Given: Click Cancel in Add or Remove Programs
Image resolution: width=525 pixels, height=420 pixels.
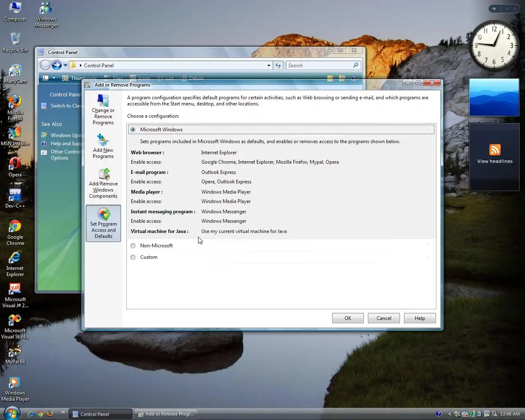Looking at the screenshot, I should tap(384, 318).
